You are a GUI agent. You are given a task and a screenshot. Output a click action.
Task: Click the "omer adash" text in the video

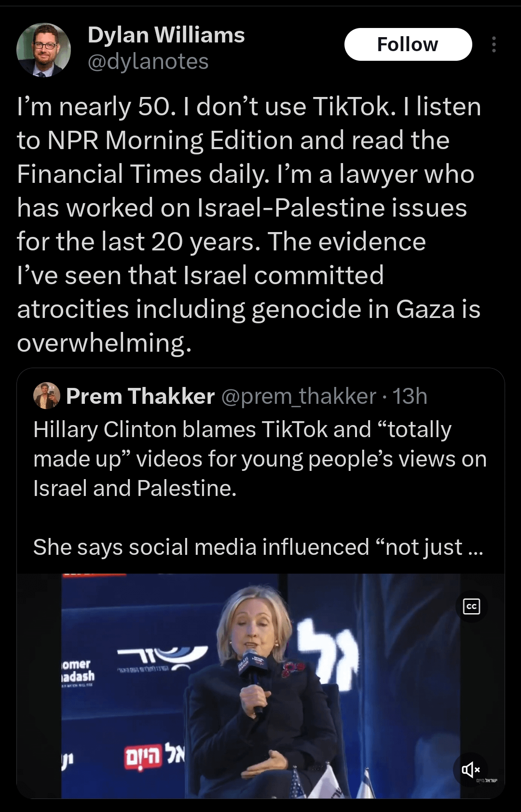(78, 671)
